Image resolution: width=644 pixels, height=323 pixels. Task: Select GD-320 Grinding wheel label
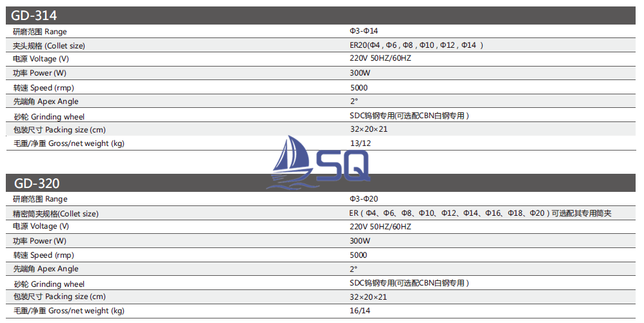tap(49, 284)
